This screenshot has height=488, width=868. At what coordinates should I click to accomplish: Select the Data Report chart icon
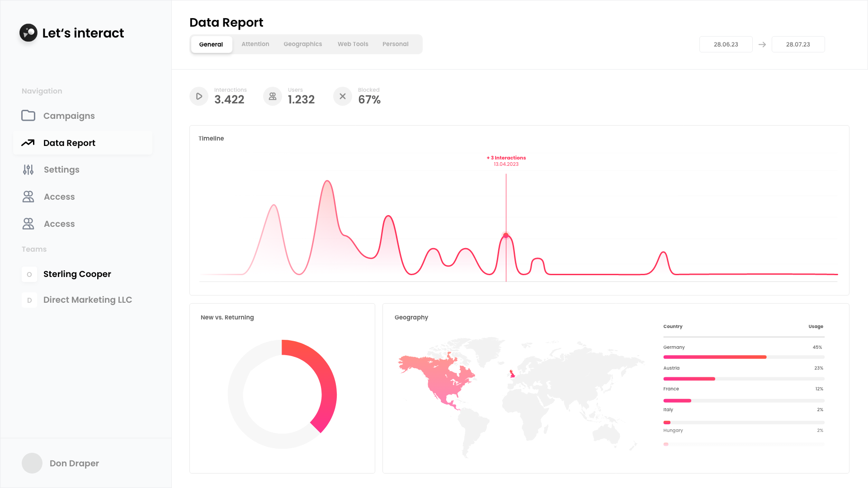pos(28,143)
